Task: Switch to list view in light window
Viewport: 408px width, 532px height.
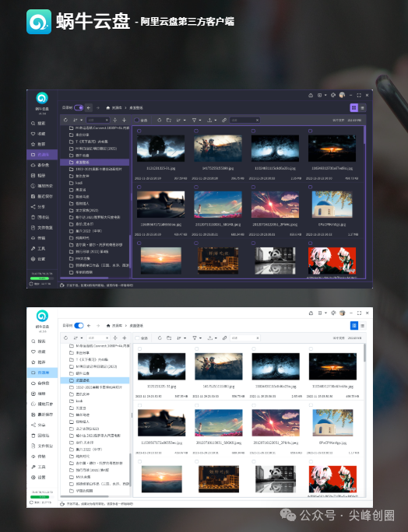Action: click(363, 326)
